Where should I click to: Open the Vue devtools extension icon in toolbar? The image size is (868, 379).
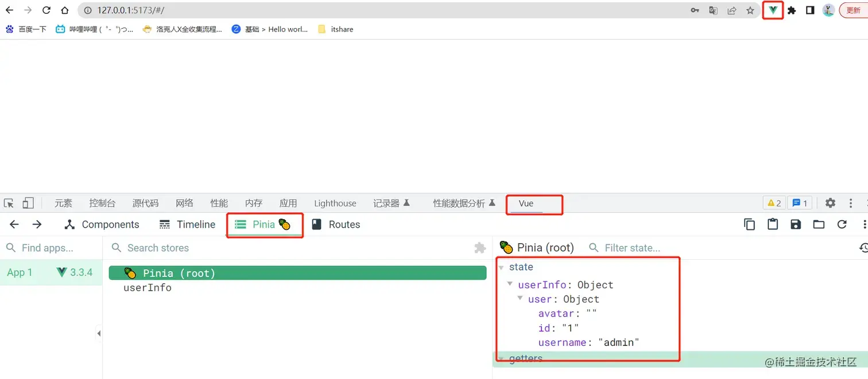773,10
